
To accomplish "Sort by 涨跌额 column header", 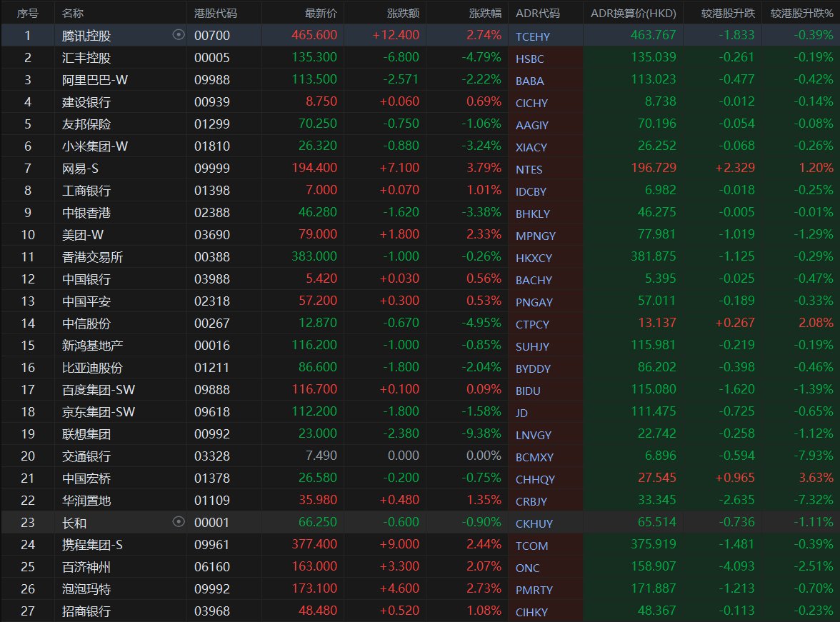I will click(403, 13).
